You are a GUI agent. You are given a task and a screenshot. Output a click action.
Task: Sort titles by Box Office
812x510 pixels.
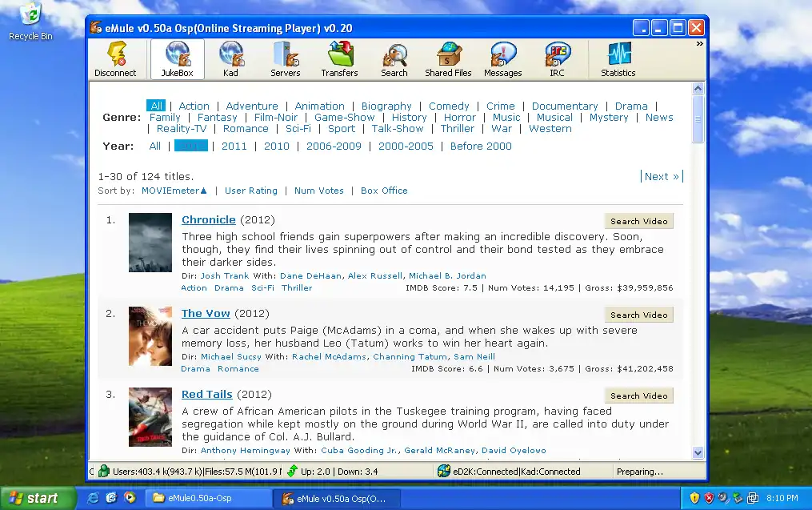[x=384, y=191]
